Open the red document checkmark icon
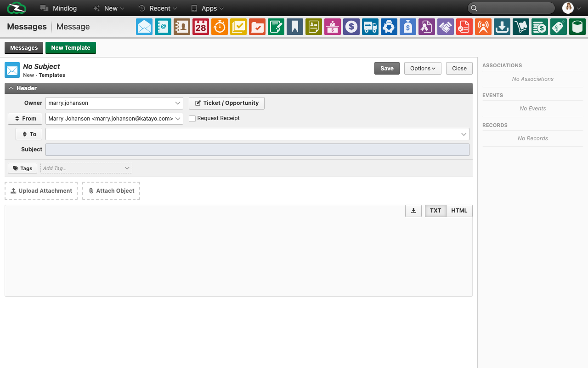Viewport: 588px width, 368px height. pyautogui.click(x=464, y=27)
